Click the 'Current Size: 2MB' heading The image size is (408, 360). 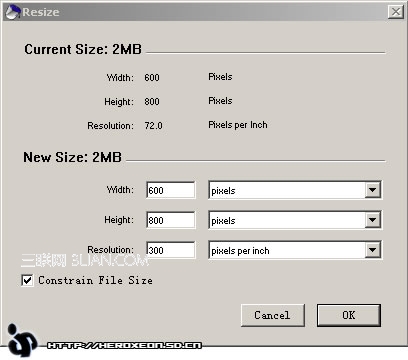click(83, 49)
